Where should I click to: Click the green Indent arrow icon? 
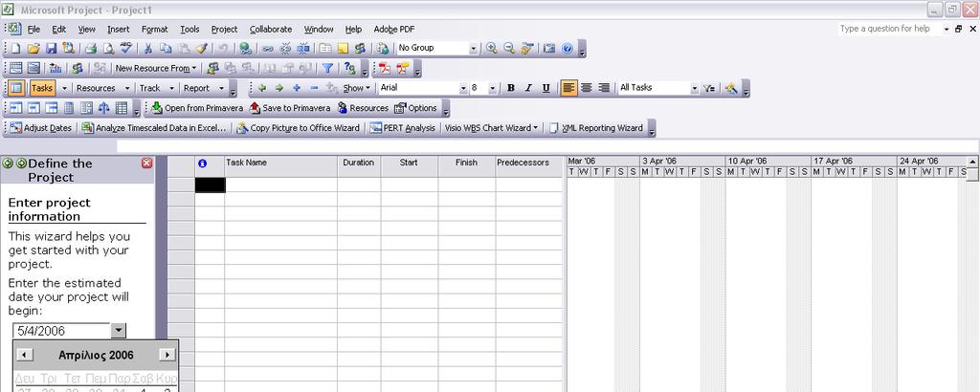(279, 88)
